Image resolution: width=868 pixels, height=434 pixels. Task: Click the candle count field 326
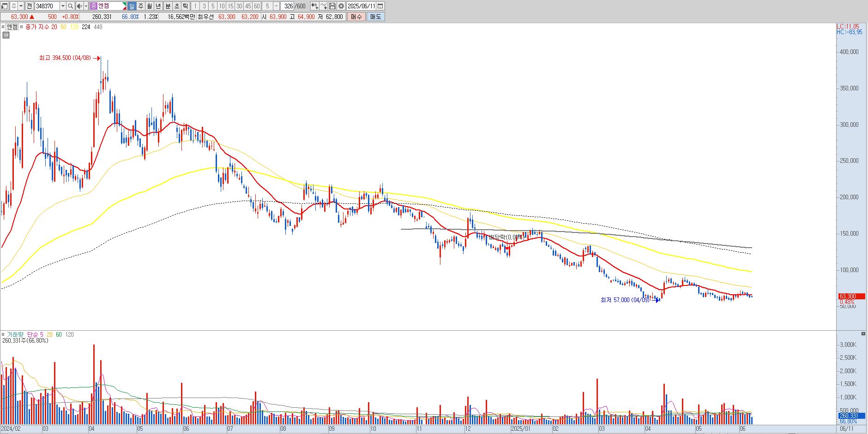click(288, 6)
